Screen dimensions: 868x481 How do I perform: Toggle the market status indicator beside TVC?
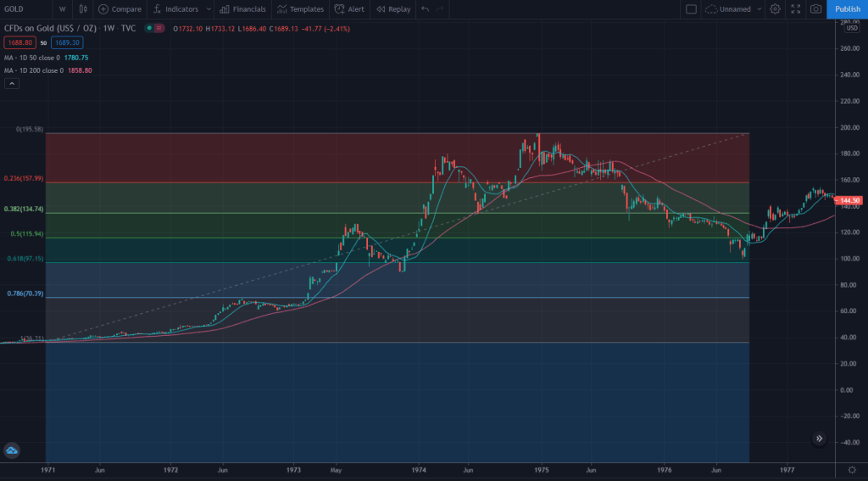pos(149,28)
